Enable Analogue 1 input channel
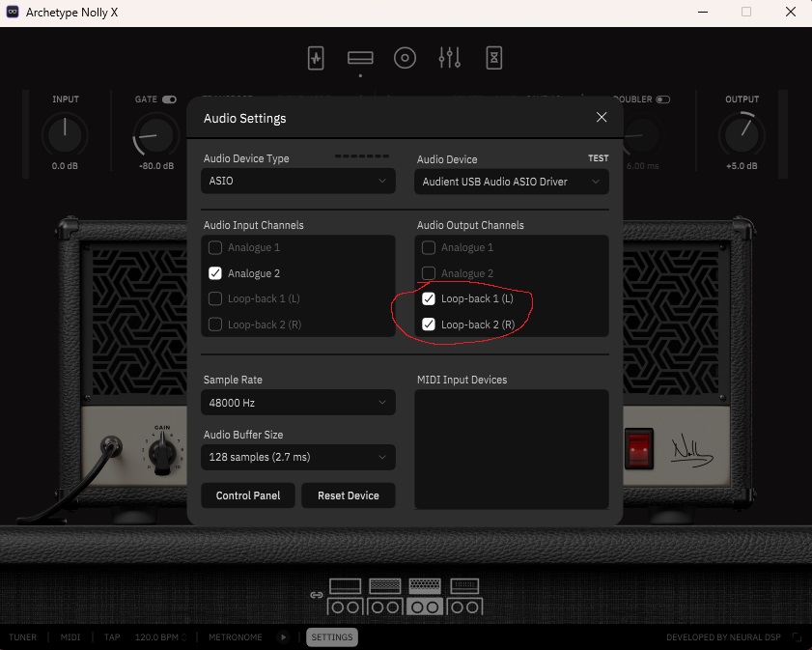Viewport: 812px width, 650px height. 215,247
